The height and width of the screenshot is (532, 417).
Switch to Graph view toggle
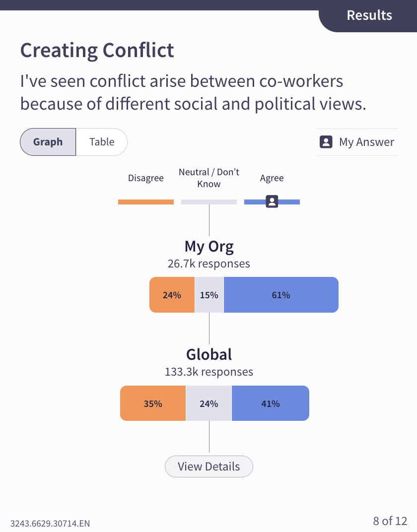pos(48,142)
